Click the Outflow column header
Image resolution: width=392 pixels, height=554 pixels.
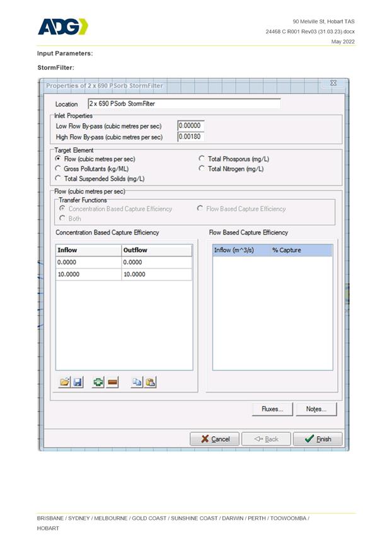pos(157,250)
